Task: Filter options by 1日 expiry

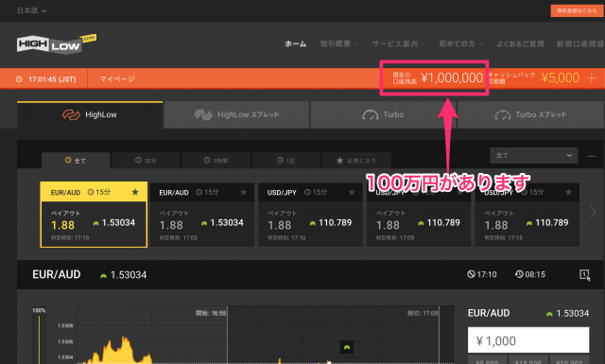Action: point(286,160)
